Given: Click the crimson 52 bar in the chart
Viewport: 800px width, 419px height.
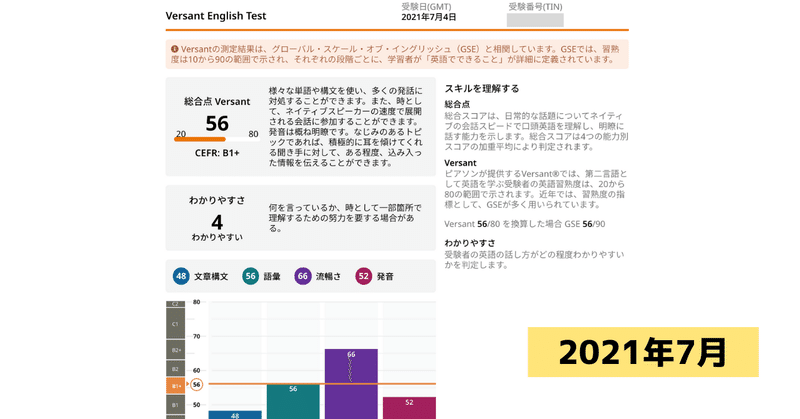Looking at the screenshot, I should point(409,408).
